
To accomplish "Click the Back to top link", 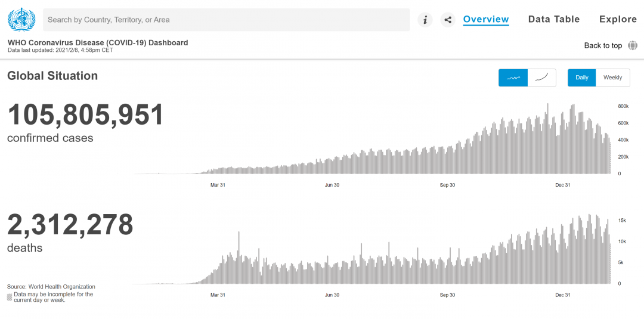I will click(x=603, y=45).
